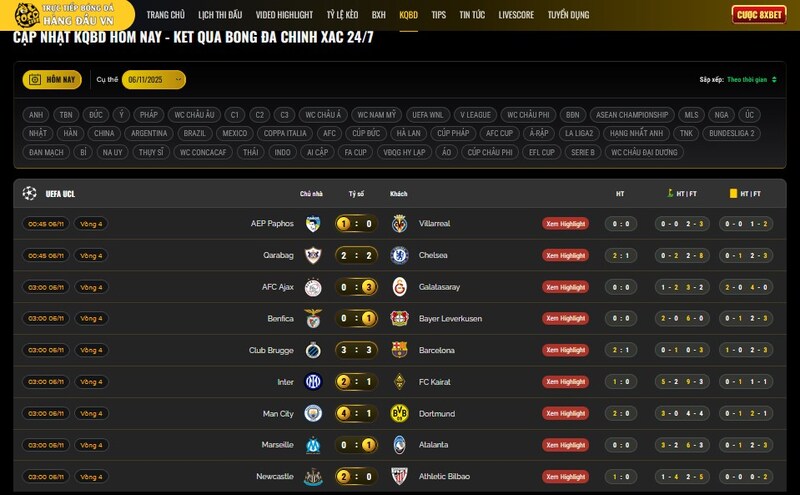Open the TỶ LỆ KÈO menu

342,15
